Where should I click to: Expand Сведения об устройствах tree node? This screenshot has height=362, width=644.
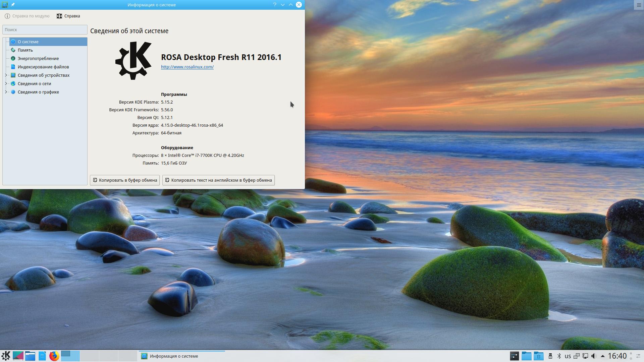pos(6,75)
